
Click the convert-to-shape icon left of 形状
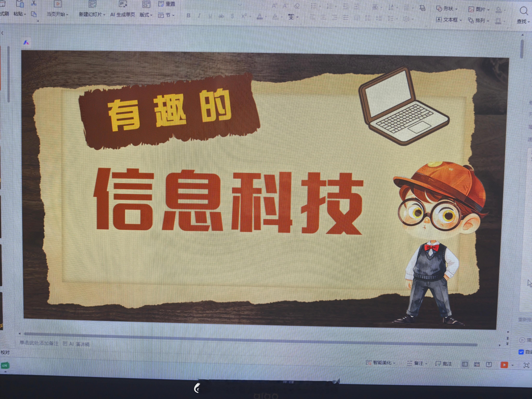click(422, 8)
